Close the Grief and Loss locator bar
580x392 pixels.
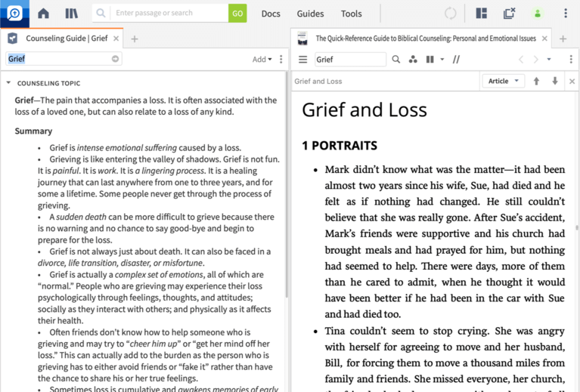pyautogui.click(x=572, y=82)
